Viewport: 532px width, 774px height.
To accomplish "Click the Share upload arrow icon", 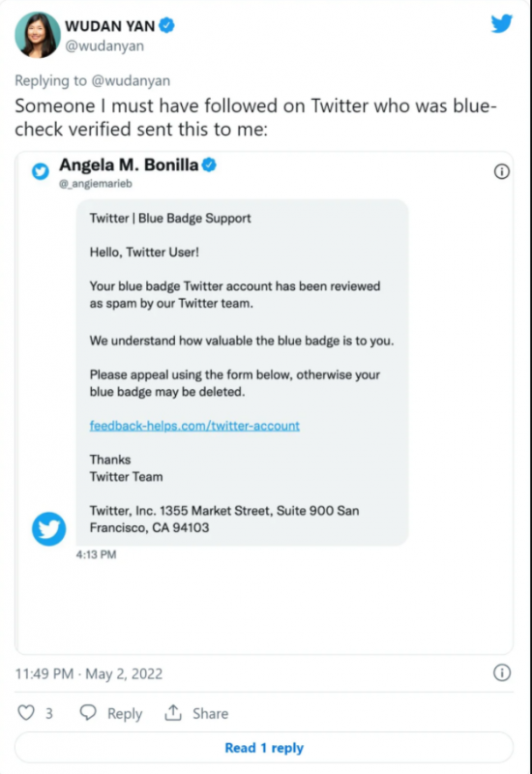I will tap(173, 712).
